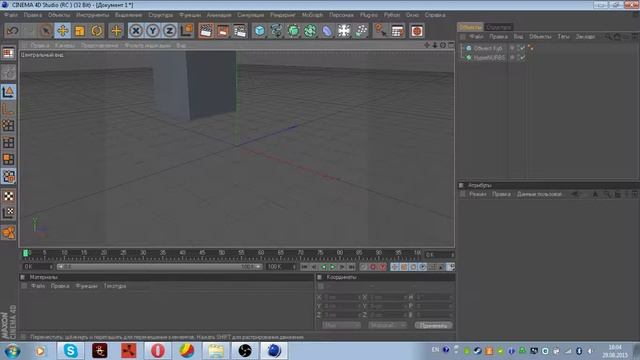
Task: Switch to the Объекты tab
Action: 470,27
